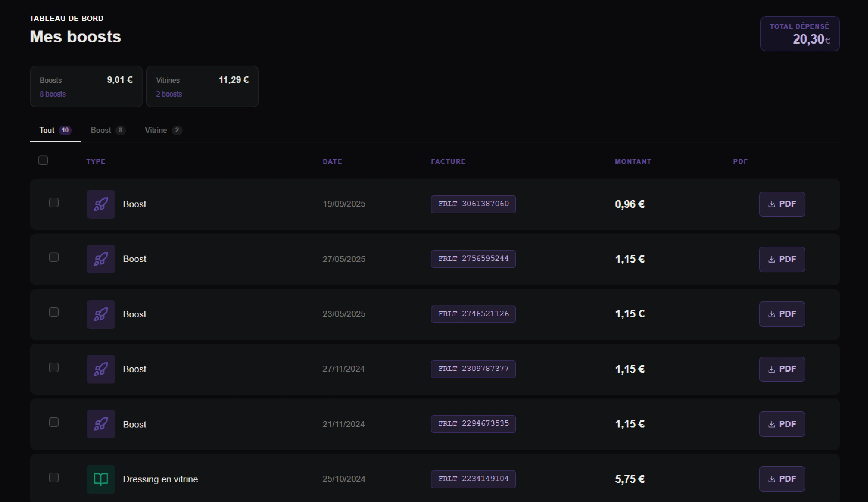
Task: Click the TYPE column header
Action: 96,161
